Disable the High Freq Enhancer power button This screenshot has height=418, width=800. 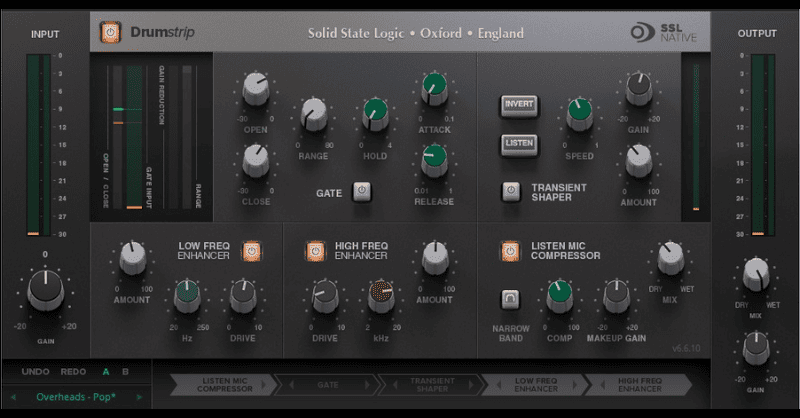[x=315, y=251]
